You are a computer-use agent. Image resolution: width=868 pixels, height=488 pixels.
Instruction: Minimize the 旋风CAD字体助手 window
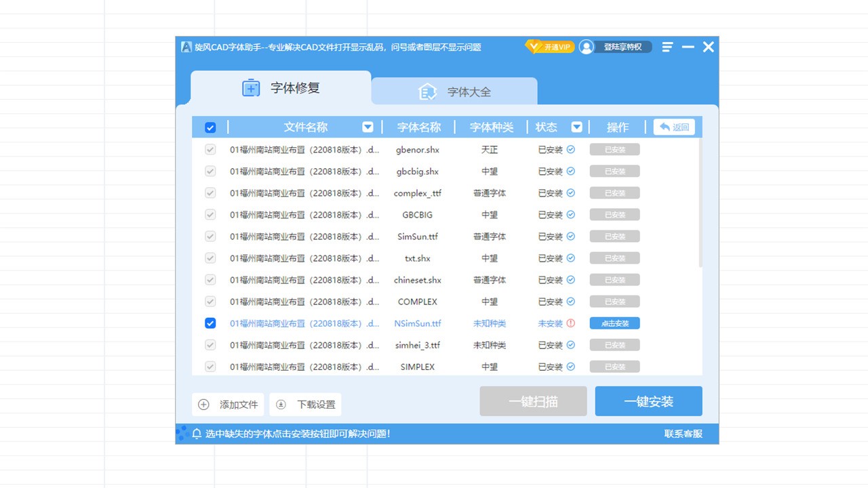point(688,47)
